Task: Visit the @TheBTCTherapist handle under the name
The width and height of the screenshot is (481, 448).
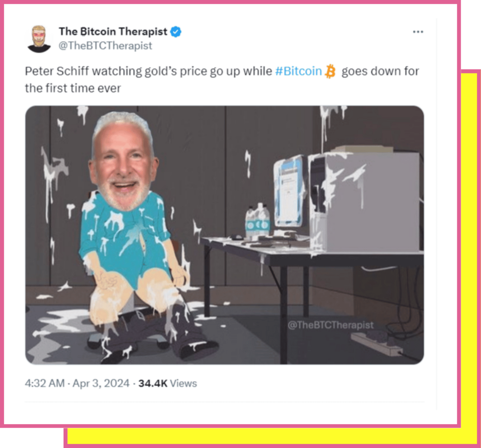Action: (x=105, y=46)
